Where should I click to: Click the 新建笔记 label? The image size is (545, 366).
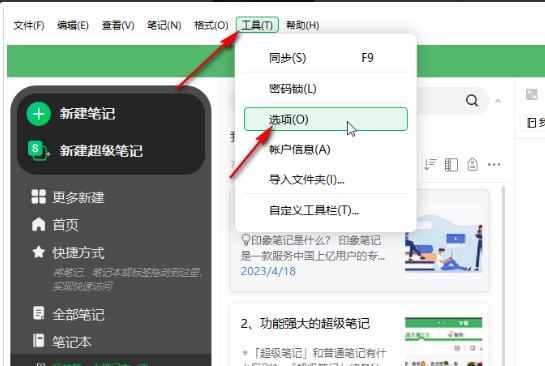pyautogui.click(x=87, y=114)
